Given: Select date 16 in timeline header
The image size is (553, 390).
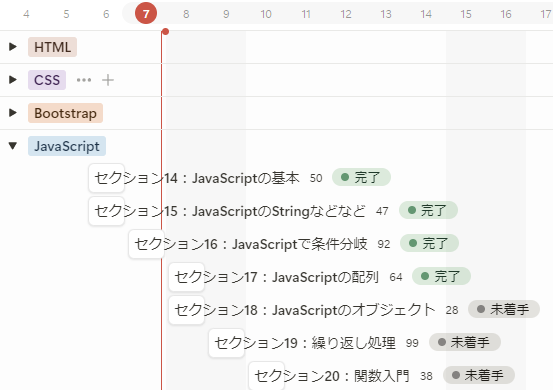Looking at the screenshot, I should click(506, 14).
